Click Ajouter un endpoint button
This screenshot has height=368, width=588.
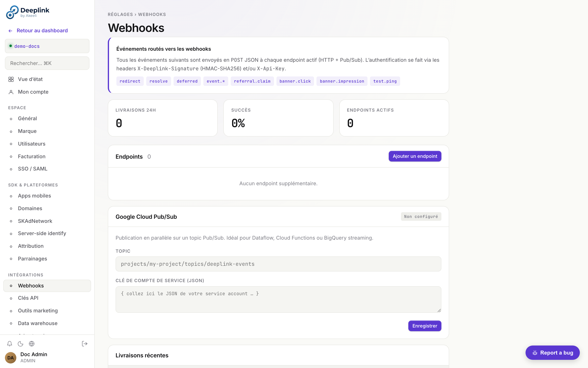tap(415, 156)
